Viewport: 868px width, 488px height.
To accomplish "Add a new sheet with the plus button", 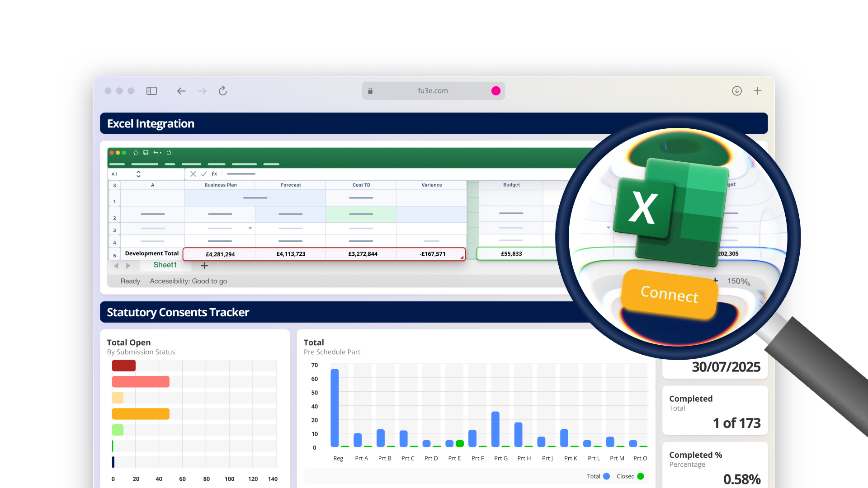I will (x=204, y=266).
